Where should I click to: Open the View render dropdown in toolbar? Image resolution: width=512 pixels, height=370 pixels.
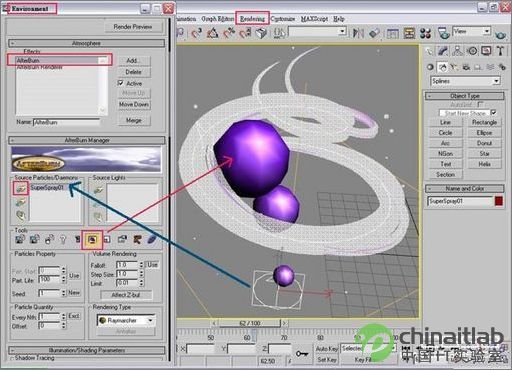(471, 31)
